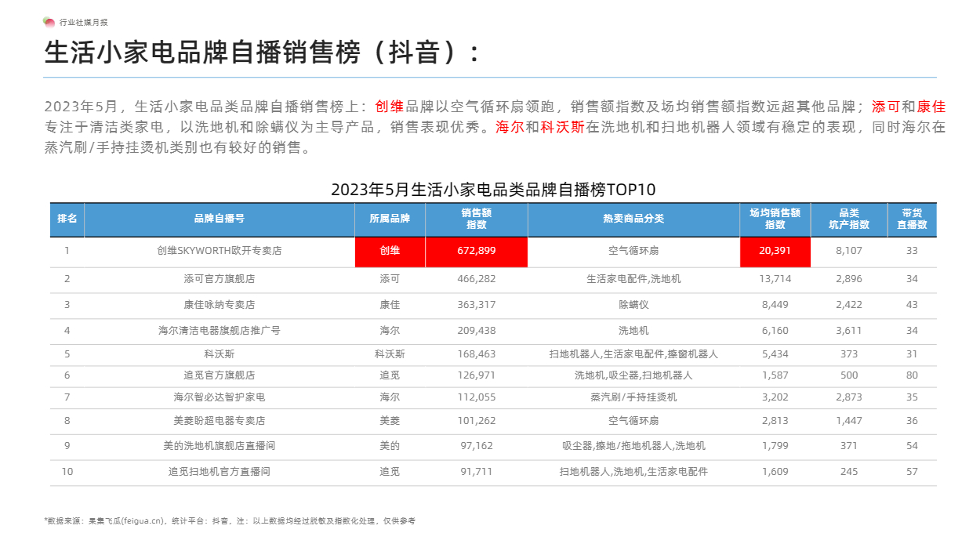Click the 91,711 sales index value

click(477, 473)
